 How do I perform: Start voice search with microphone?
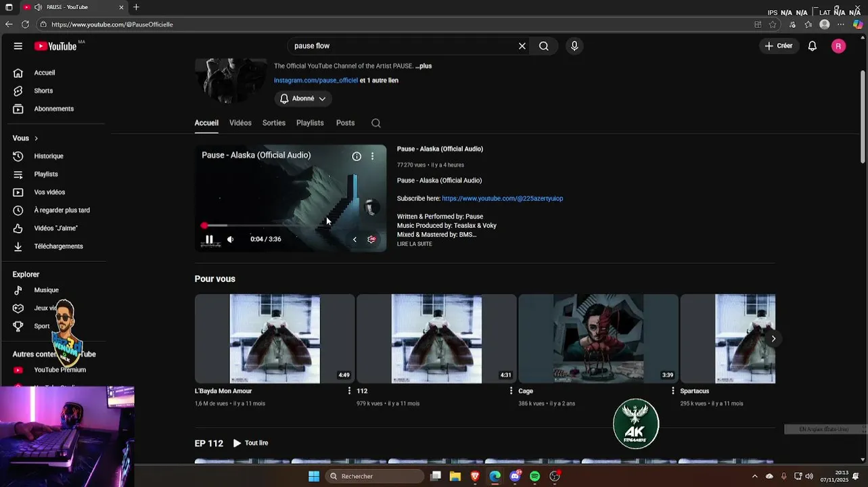click(x=574, y=46)
